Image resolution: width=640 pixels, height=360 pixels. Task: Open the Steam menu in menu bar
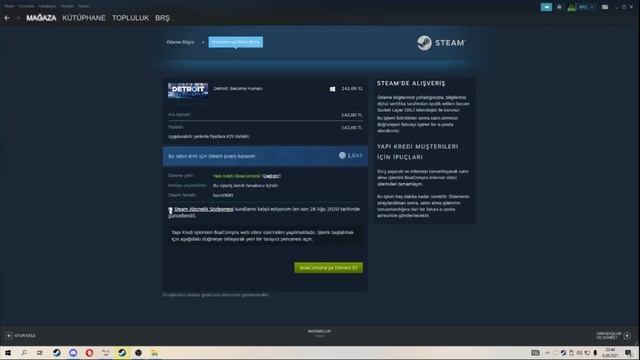click(x=9, y=6)
